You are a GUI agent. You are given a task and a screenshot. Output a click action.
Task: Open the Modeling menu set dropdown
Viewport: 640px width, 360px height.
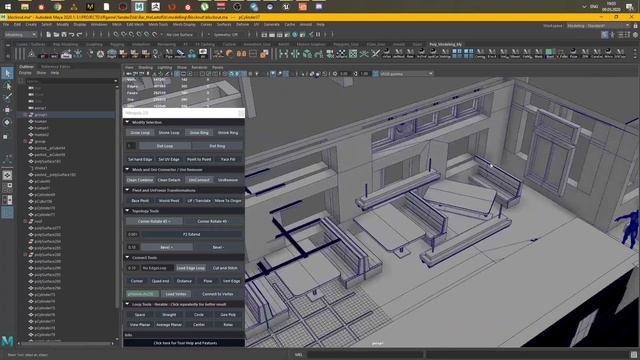20,35
